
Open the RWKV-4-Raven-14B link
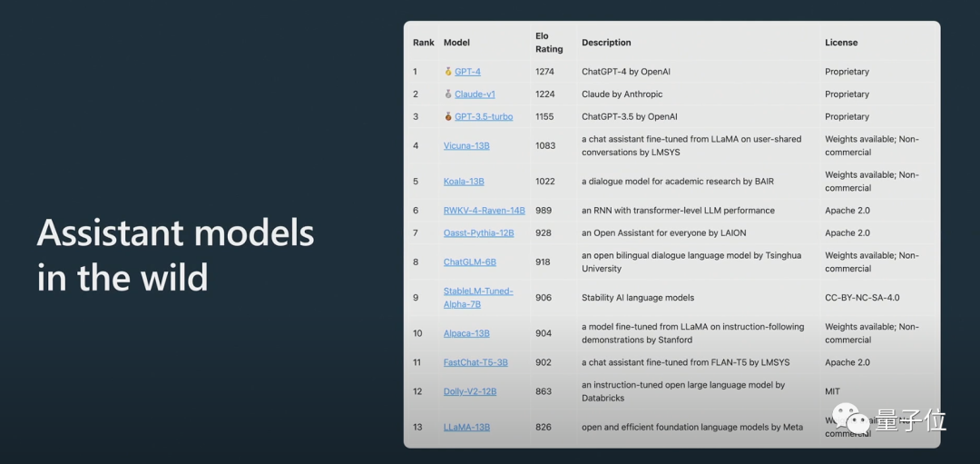[485, 211]
